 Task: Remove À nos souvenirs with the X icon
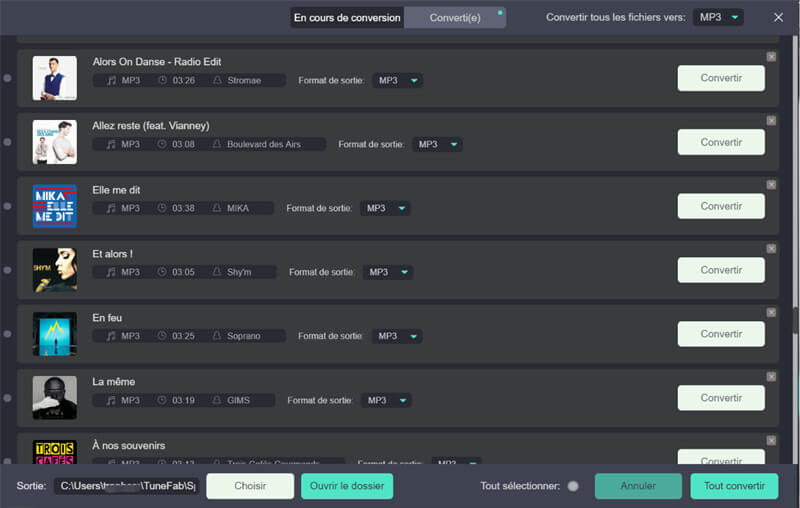point(771,441)
